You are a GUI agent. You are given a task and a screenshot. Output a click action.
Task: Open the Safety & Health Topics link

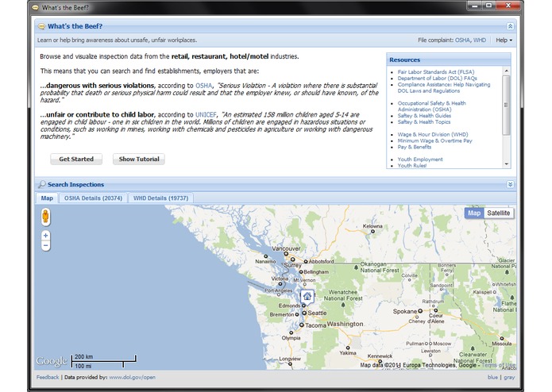click(424, 122)
